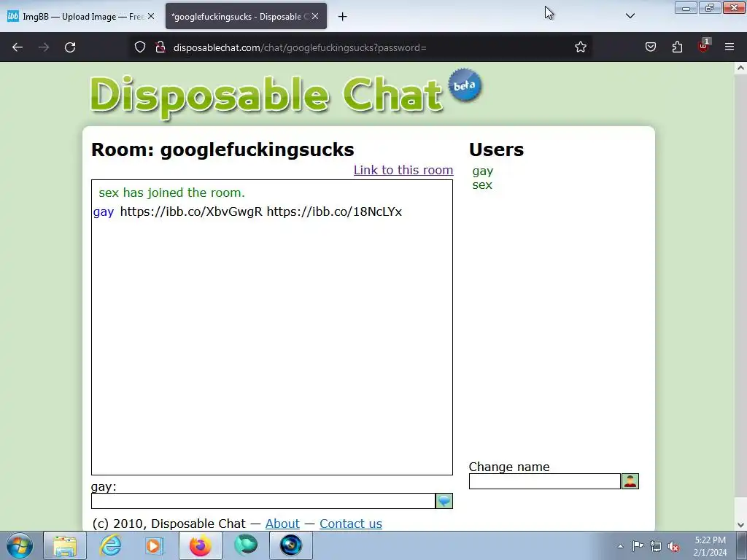747x560 pixels.
Task: Click the muted volume tray icon
Action: click(673, 546)
